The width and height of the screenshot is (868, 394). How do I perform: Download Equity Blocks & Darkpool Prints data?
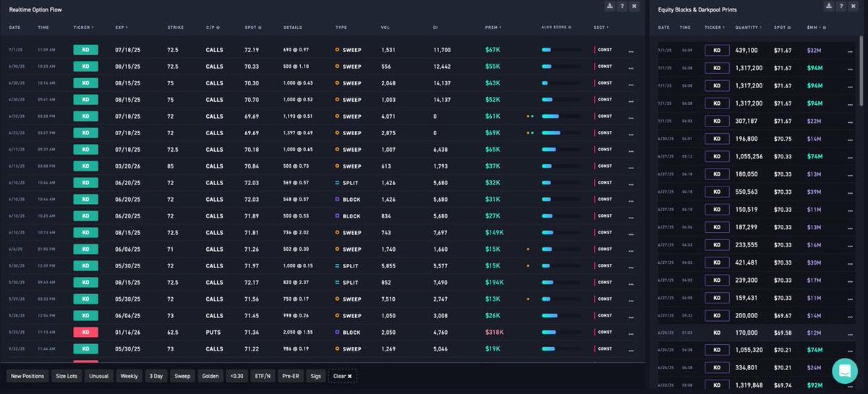pyautogui.click(x=829, y=6)
